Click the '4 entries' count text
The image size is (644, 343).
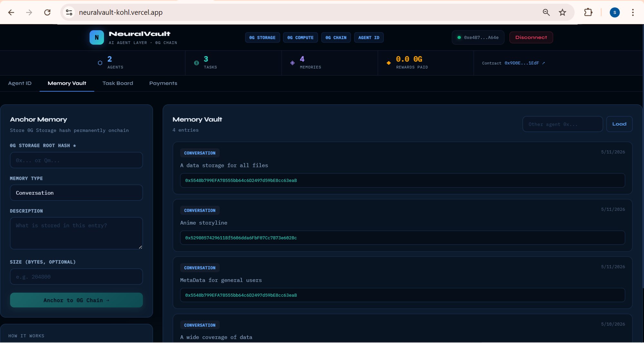click(185, 130)
